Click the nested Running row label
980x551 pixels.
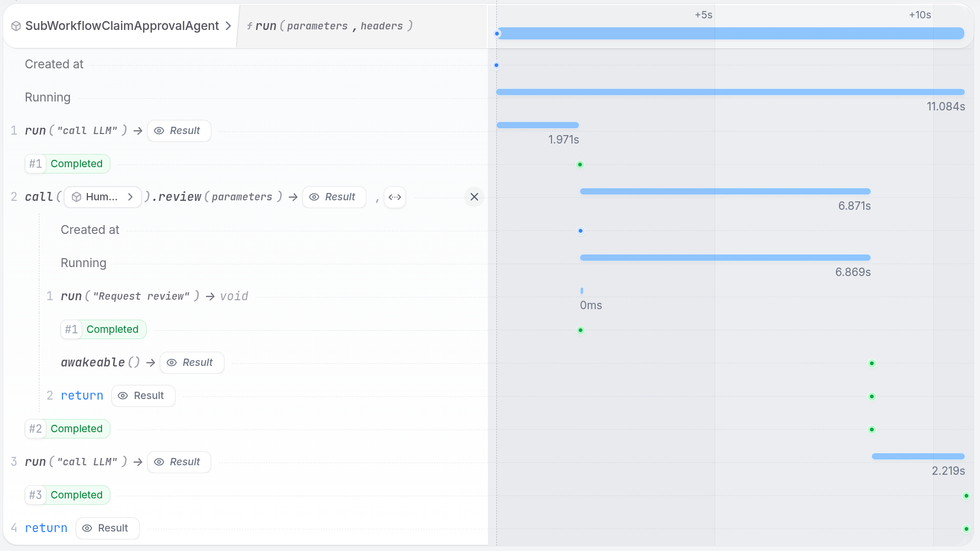pyautogui.click(x=84, y=263)
